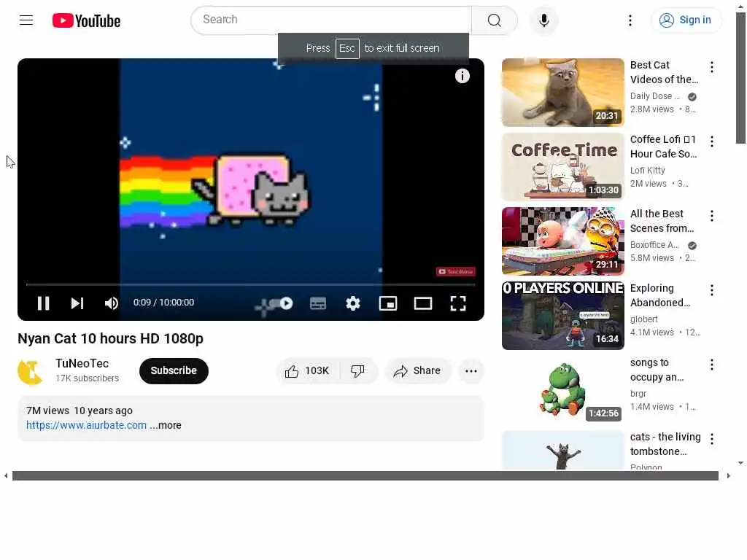Open options for cats living tombstone video
The width and height of the screenshot is (747, 560).
click(x=712, y=438)
